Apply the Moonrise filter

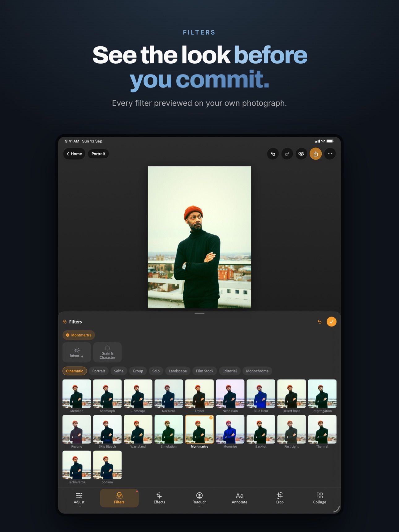click(230, 429)
